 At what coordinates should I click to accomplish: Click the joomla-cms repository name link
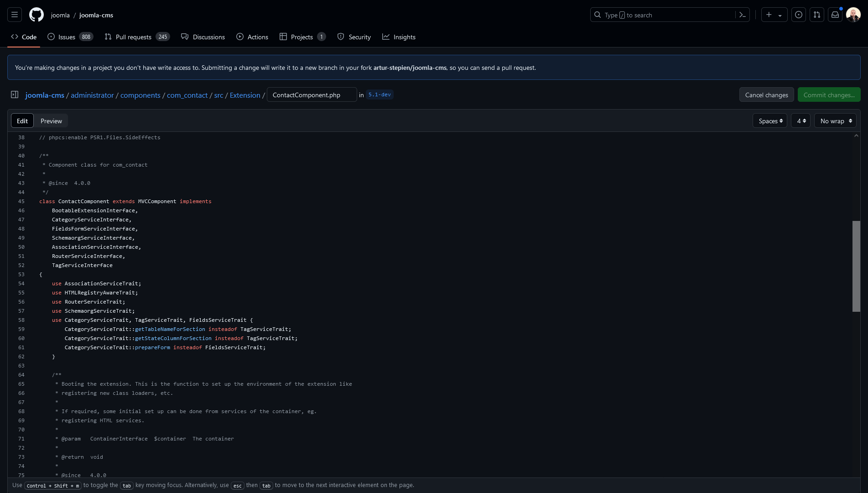(x=96, y=15)
